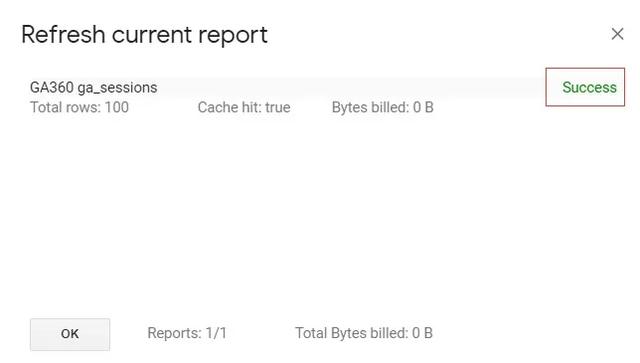The width and height of the screenshot is (640, 363).
Task: Click the footer total bytes value 0 B
Action: (422, 333)
